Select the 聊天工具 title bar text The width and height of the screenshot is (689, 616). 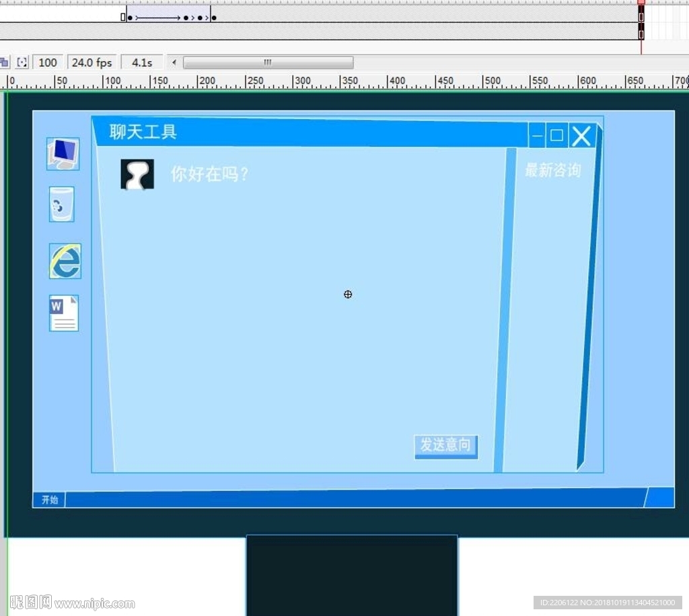[x=143, y=132]
